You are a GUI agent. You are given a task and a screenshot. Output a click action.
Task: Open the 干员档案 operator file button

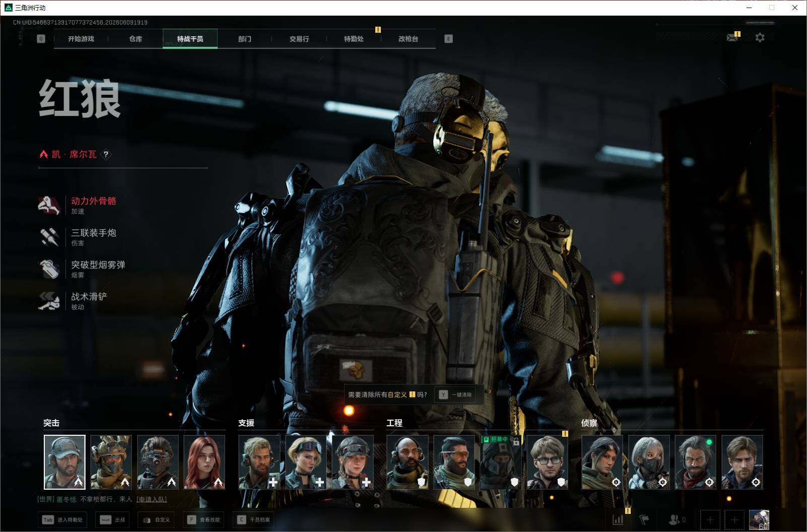point(253,520)
